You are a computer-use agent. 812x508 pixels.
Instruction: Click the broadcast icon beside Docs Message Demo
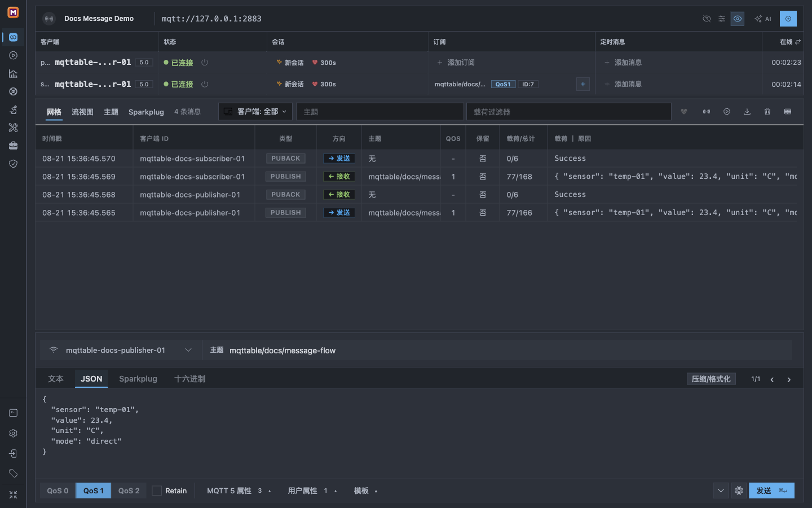tap(50, 19)
